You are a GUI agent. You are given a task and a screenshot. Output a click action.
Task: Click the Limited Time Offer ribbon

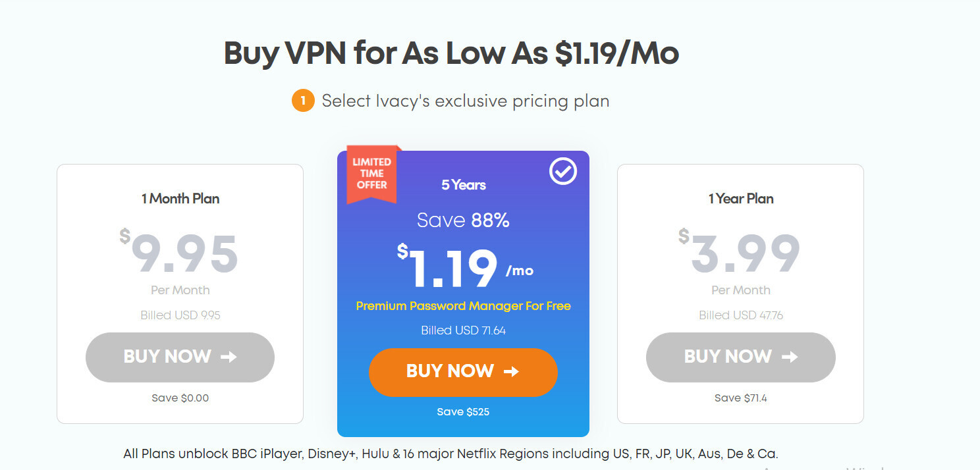[x=371, y=173]
